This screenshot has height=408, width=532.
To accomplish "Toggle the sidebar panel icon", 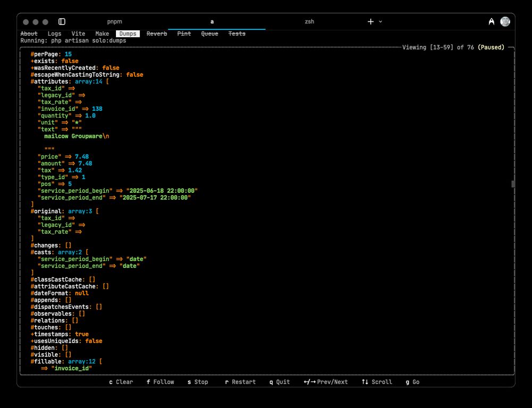I will click(x=62, y=22).
